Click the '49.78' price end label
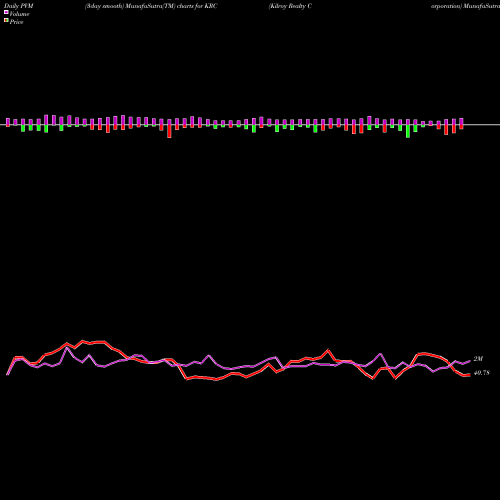Viewport: 500px width, 500px height. [x=481, y=373]
